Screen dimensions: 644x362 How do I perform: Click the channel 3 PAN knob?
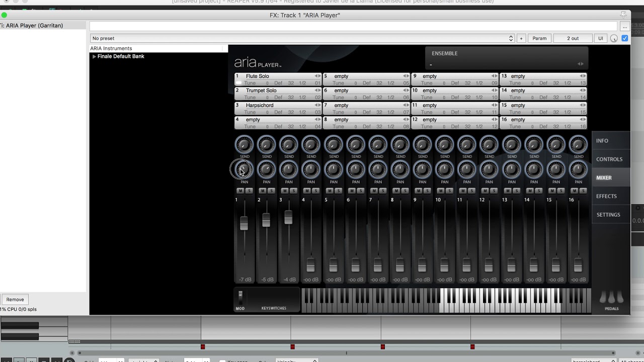tap(289, 170)
